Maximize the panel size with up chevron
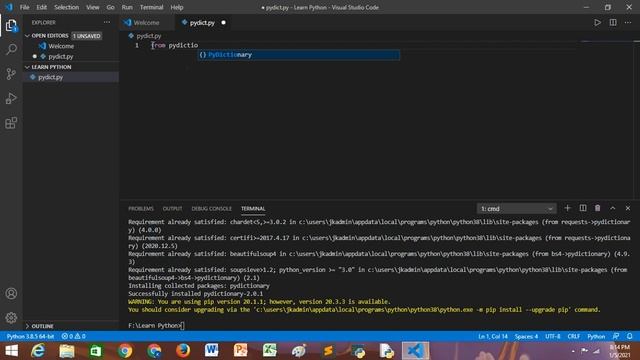This screenshot has height=360, width=640. [613, 208]
